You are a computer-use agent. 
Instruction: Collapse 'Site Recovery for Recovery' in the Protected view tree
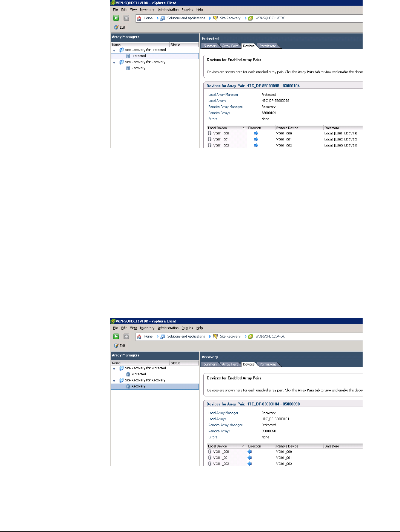[114, 63]
